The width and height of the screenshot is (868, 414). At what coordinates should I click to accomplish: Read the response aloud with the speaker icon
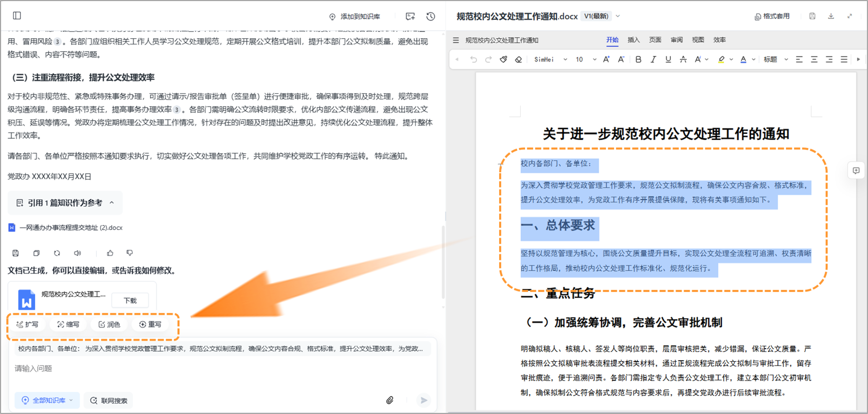[77, 253]
